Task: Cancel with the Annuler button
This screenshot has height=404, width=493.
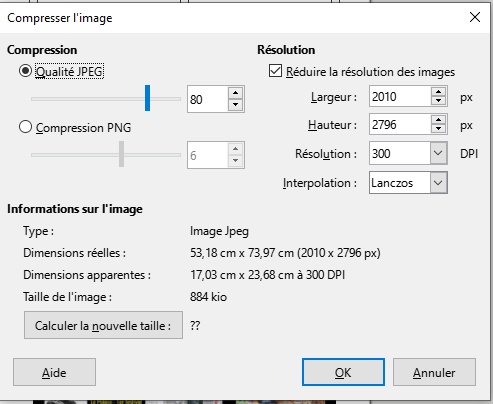Action: pos(434,372)
